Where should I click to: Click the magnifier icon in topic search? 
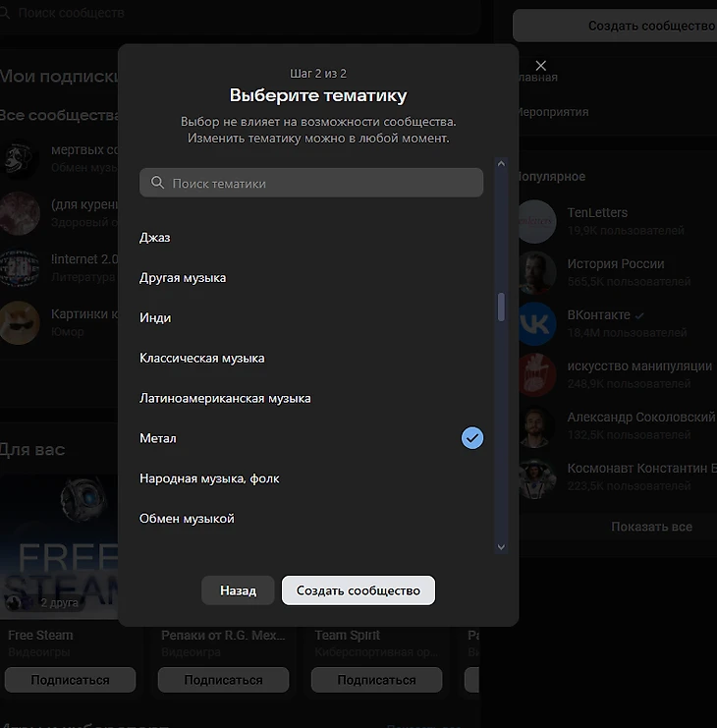[x=157, y=184]
